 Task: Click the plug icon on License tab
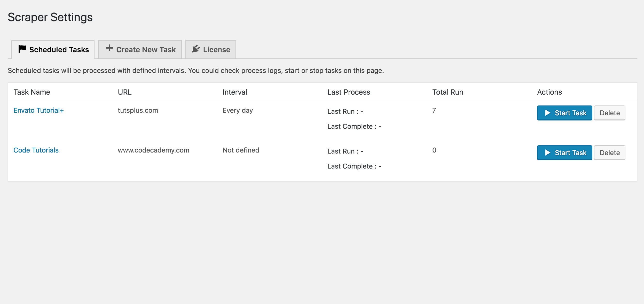click(196, 49)
